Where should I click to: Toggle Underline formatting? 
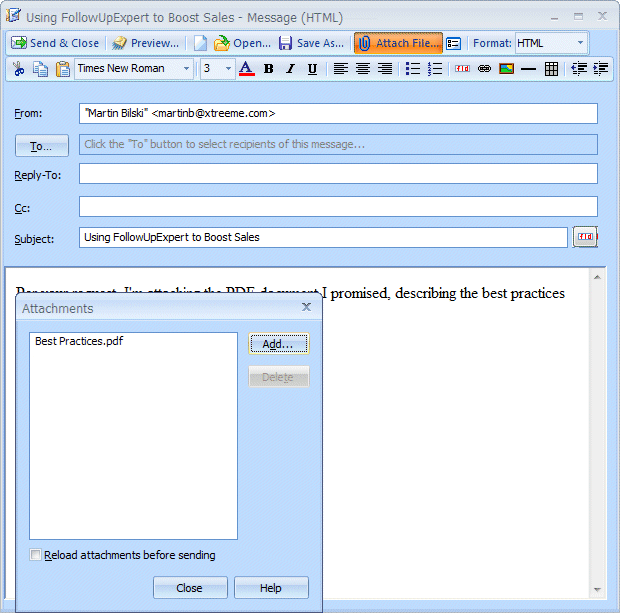[x=312, y=69]
